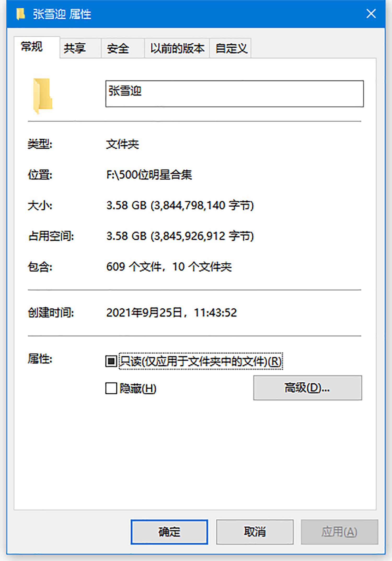Open 高级(D)... advanced attributes
Screen dimensions: 392x561
pyautogui.click(x=308, y=388)
